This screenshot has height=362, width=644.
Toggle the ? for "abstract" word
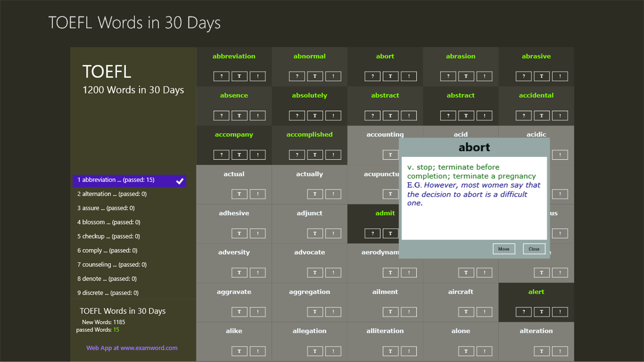tap(372, 115)
